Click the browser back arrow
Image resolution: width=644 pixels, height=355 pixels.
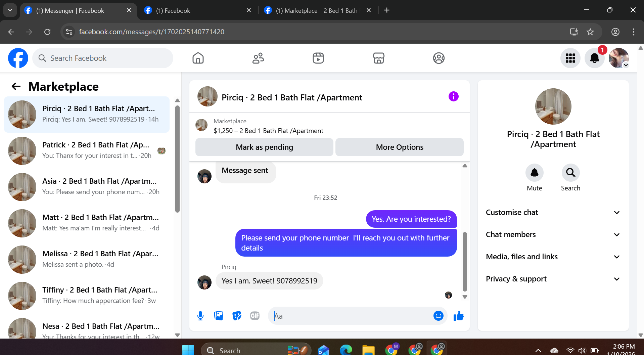pos(11,32)
